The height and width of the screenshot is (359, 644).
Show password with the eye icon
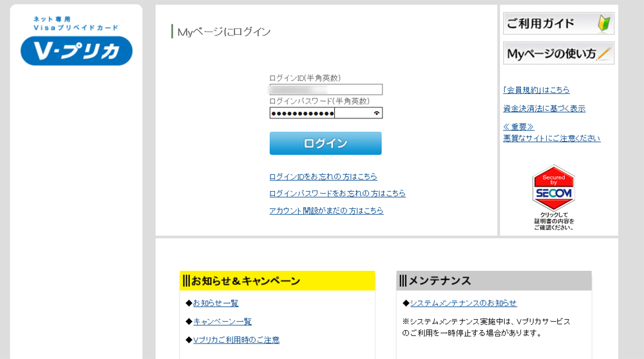point(377,113)
